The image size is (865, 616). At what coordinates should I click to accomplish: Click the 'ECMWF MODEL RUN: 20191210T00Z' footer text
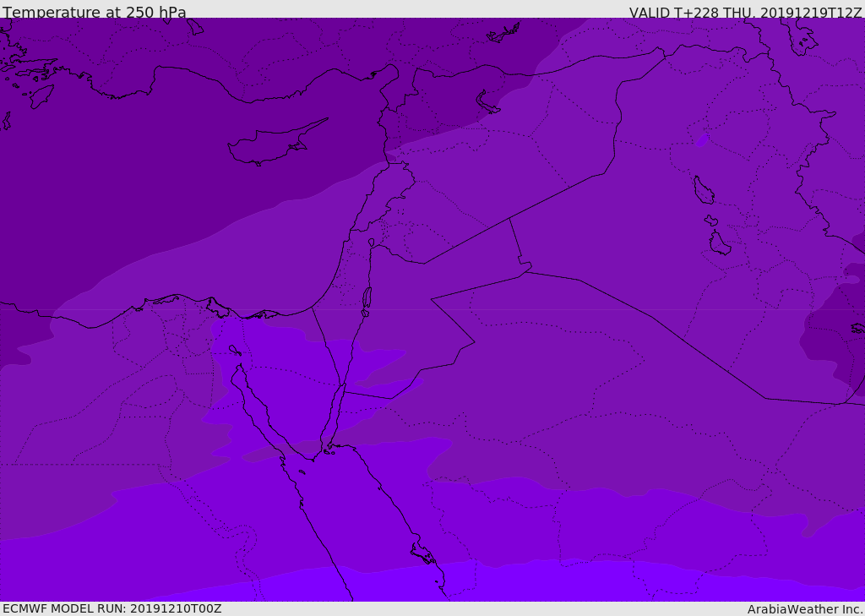[112, 608]
